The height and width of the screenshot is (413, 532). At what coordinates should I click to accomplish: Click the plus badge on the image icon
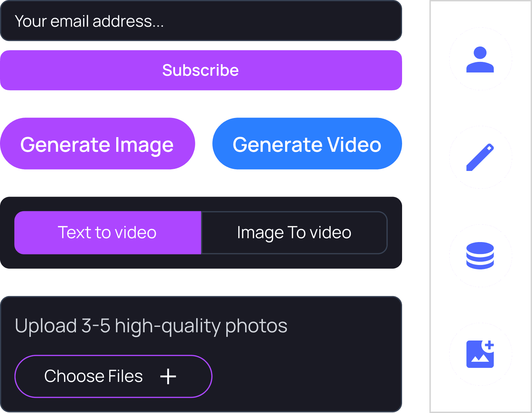click(489, 345)
